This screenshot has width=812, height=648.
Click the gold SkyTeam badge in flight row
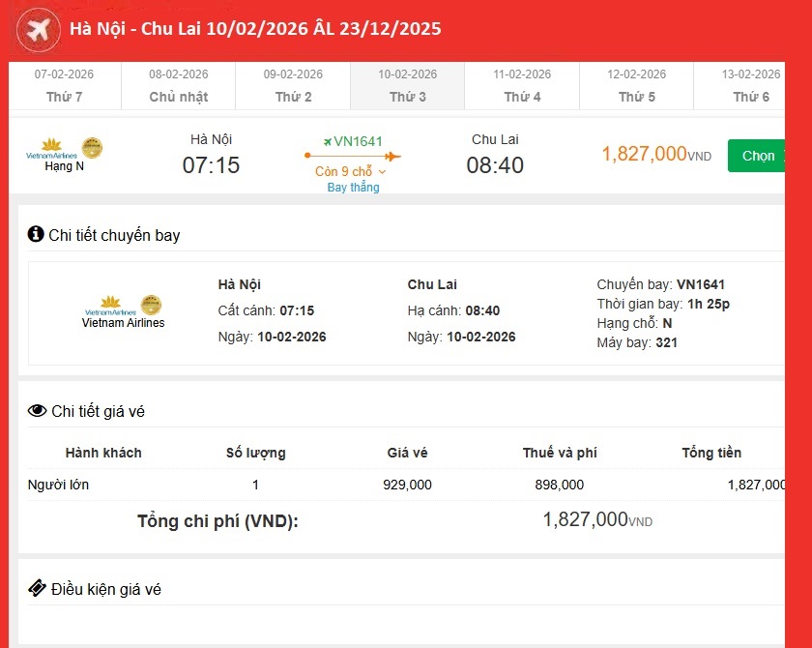(x=93, y=148)
